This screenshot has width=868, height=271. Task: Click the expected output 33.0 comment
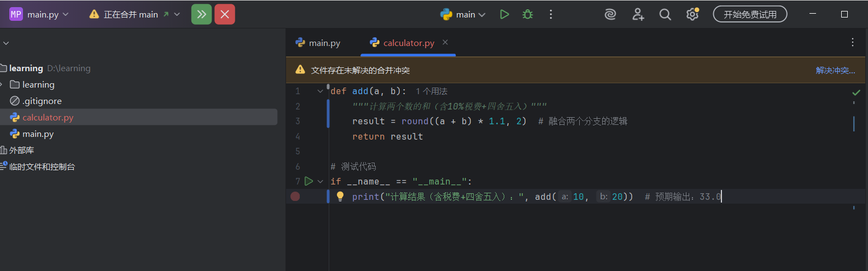pos(683,197)
